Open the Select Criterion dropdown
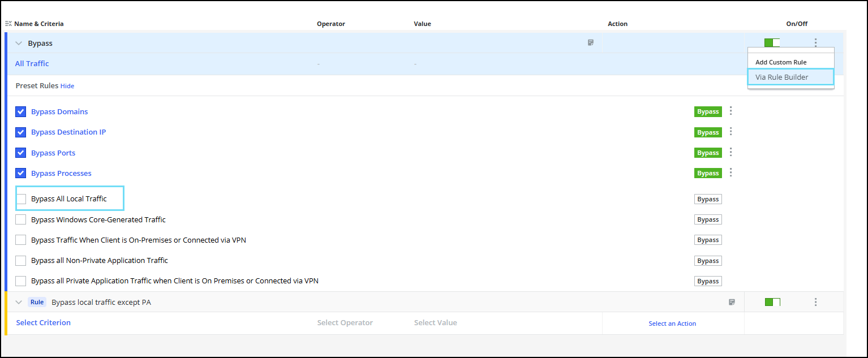Screen dimensions: 868x358 click(x=44, y=322)
